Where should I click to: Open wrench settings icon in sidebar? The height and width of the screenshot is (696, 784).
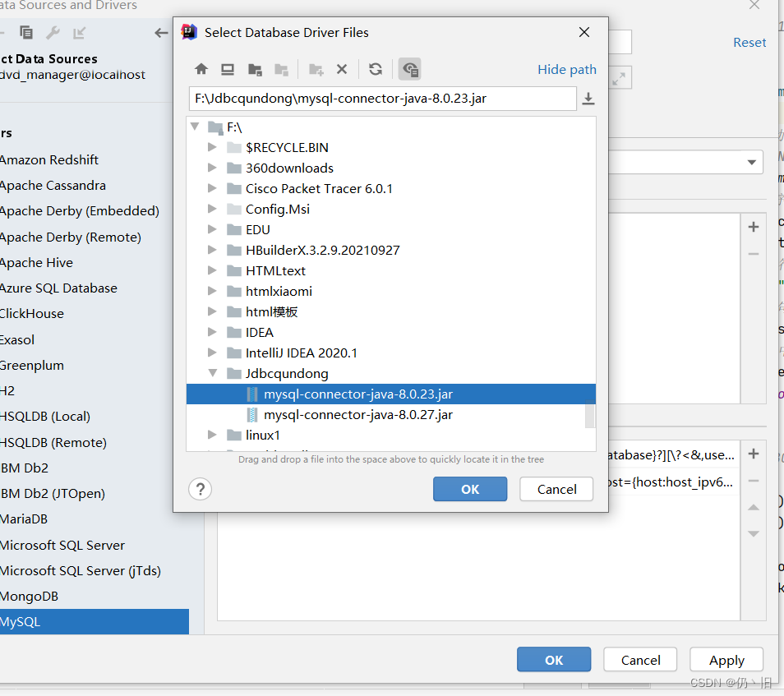pyautogui.click(x=53, y=33)
